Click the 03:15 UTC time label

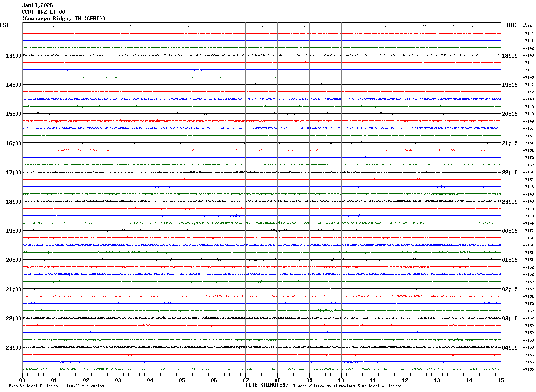point(510,319)
